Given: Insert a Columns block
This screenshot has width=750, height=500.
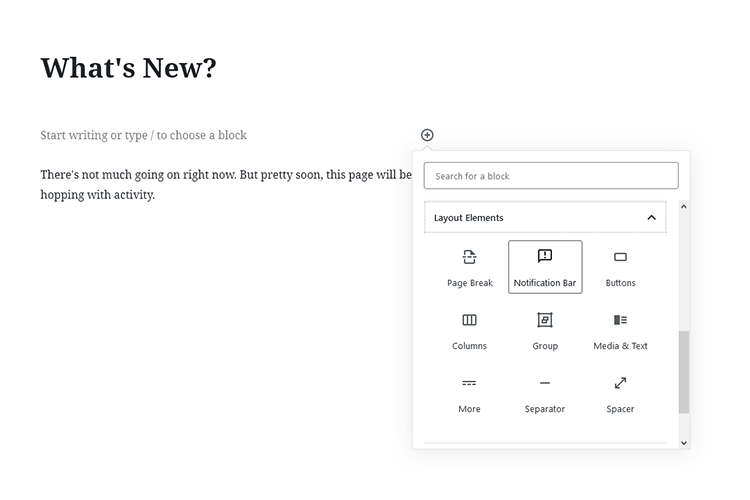Looking at the screenshot, I should click(x=469, y=330).
